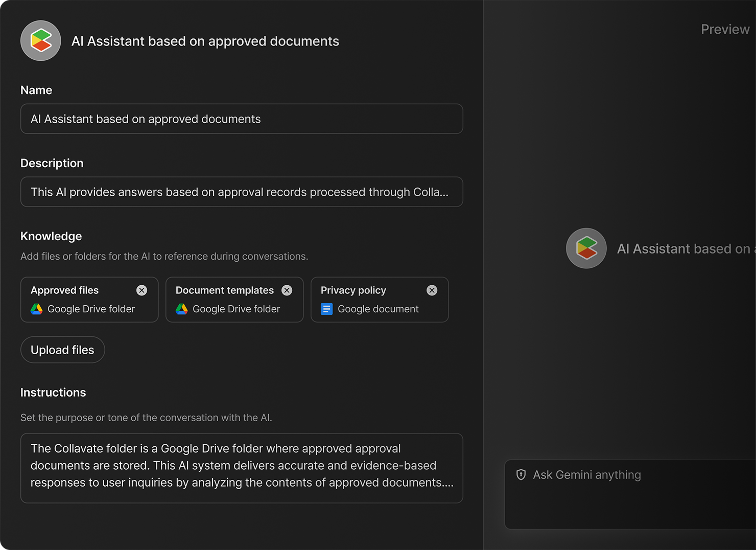Screen dimensions: 756x550
Task: Click the assistant logo avatar in the header
Action: click(x=41, y=41)
